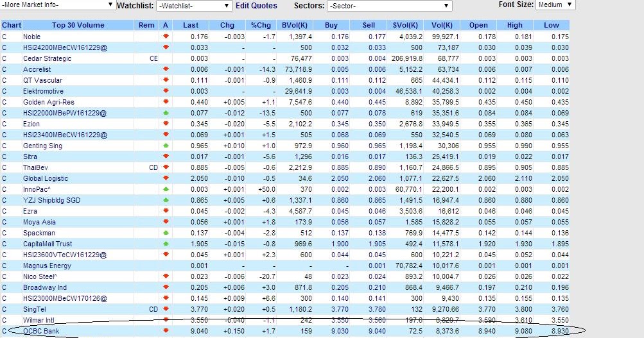Open the CapitaMall Trust stock quote
The image size is (644, 338).
(48, 244)
